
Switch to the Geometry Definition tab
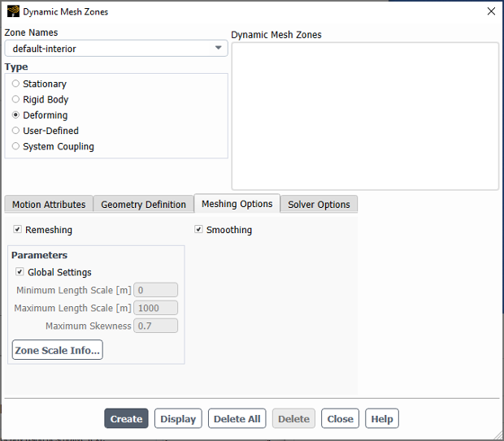pyautogui.click(x=143, y=205)
